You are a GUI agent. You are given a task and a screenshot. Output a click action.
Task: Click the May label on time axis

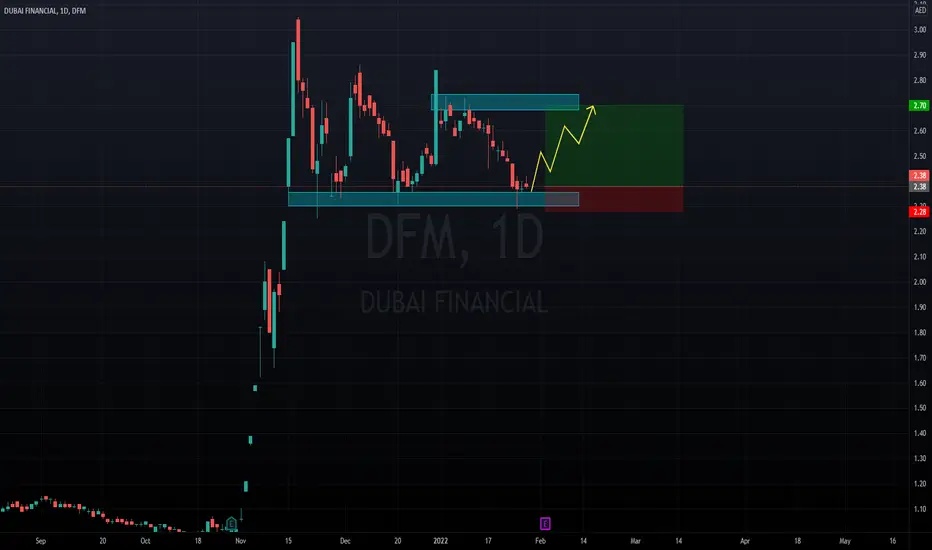click(845, 541)
